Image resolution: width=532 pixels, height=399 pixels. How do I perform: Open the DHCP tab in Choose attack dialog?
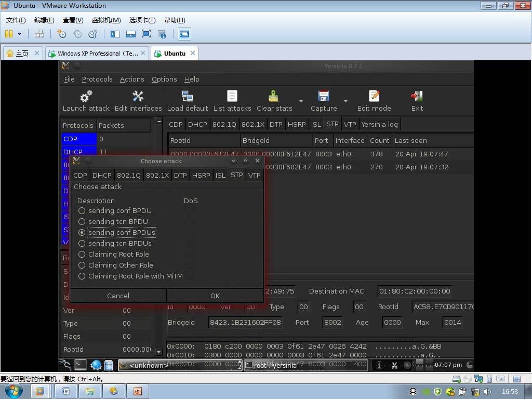point(102,176)
